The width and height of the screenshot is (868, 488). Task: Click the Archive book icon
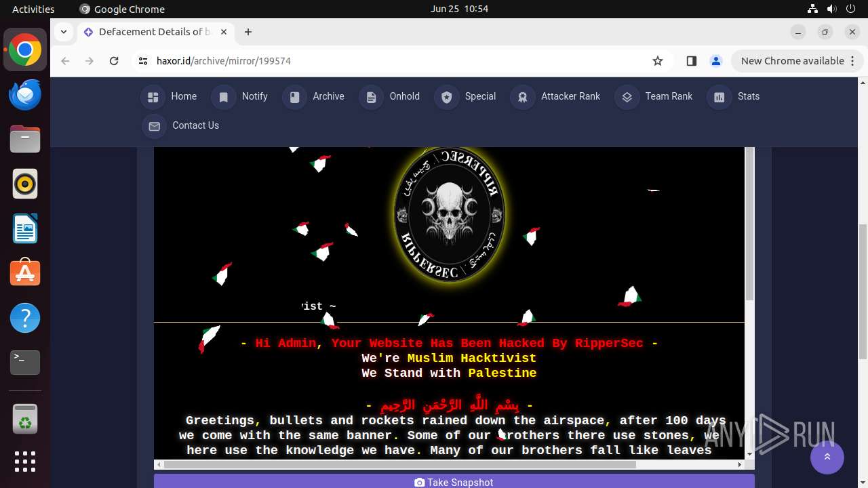(x=294, y=97)
